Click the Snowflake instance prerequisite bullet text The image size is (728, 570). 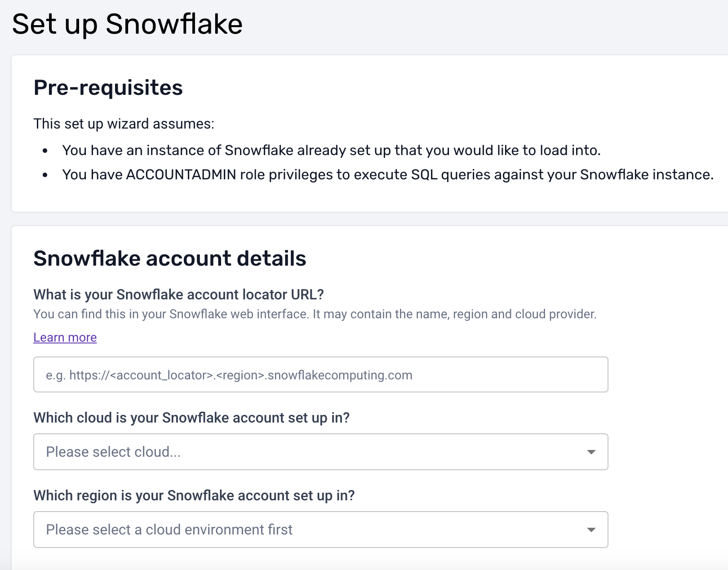(331, 150)
